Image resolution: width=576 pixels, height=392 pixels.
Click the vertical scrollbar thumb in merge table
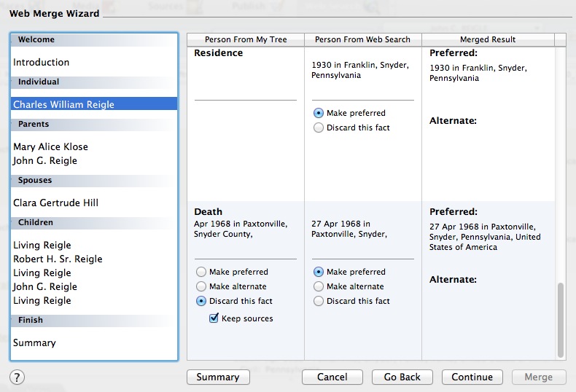560,320
